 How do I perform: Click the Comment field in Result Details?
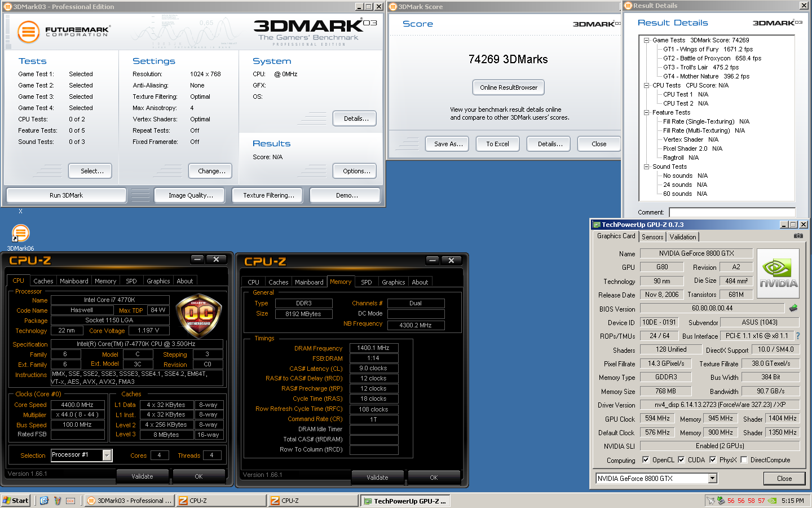(732, 212)
